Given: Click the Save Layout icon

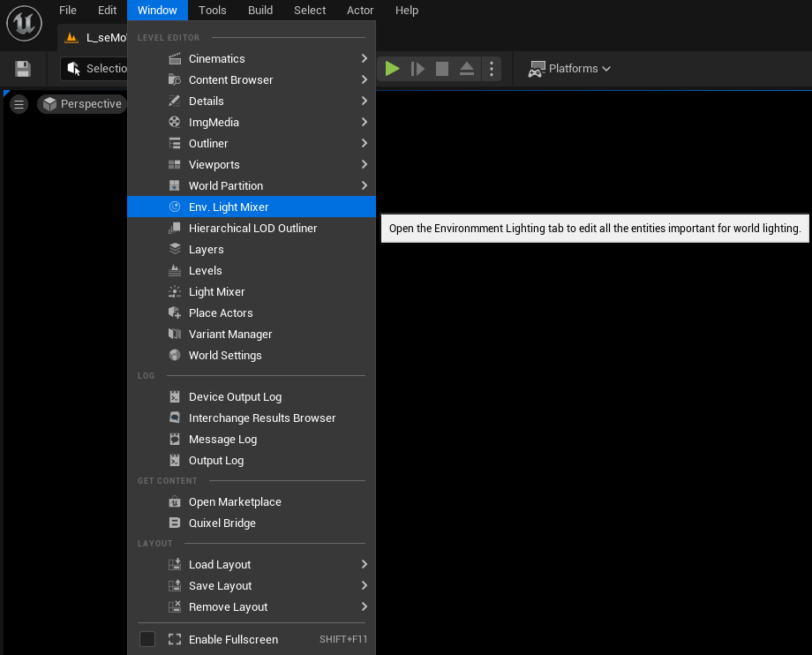Looking at the screenshot, I should pyautogui.click(x=175, y=586).
